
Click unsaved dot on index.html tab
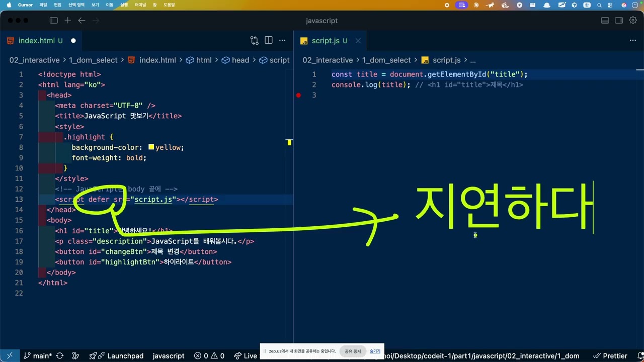point(73,41)
